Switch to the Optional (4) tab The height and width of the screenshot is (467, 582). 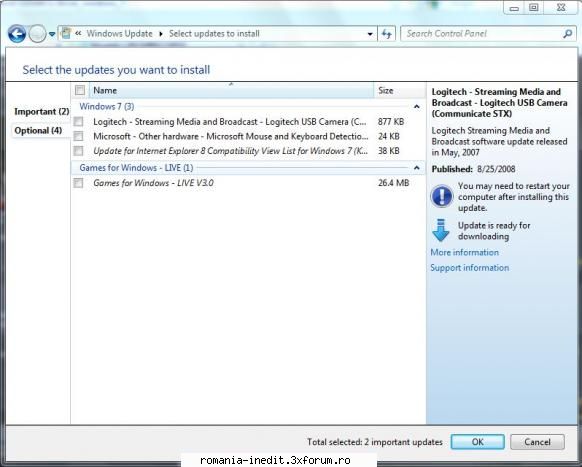pos(38,130)
